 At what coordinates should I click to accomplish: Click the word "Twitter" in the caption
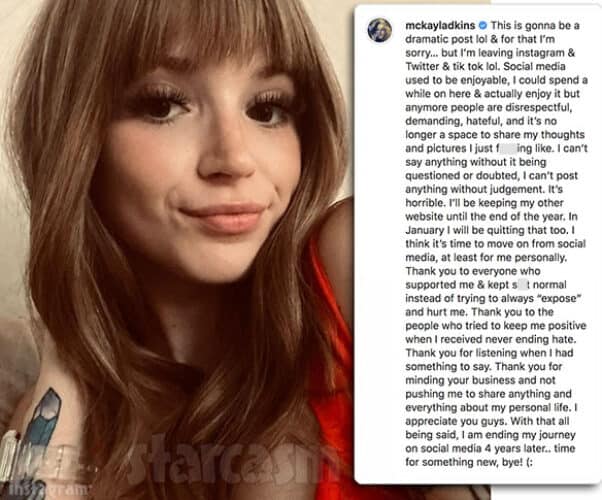pos(422,66)
